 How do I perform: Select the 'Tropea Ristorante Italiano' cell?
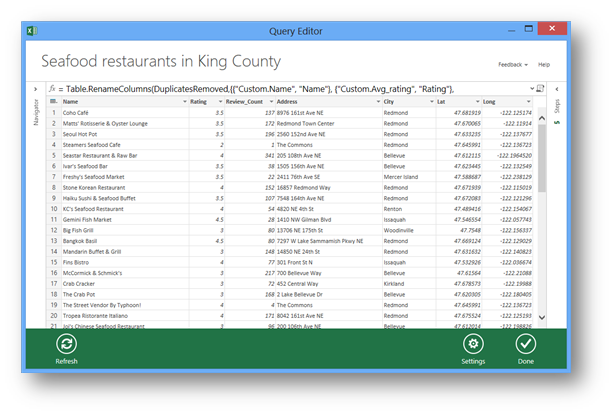point(125,316)
